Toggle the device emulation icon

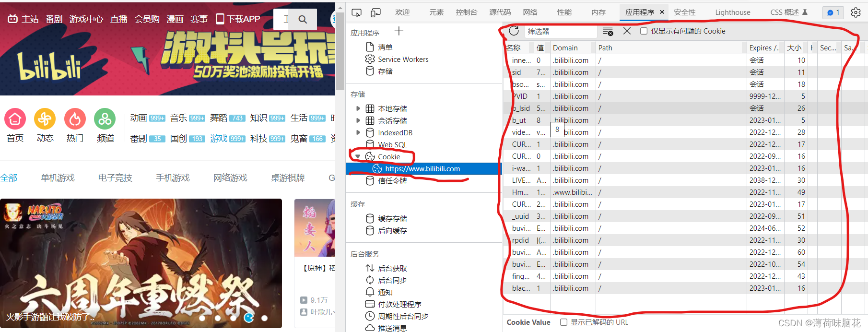[376, 12]
